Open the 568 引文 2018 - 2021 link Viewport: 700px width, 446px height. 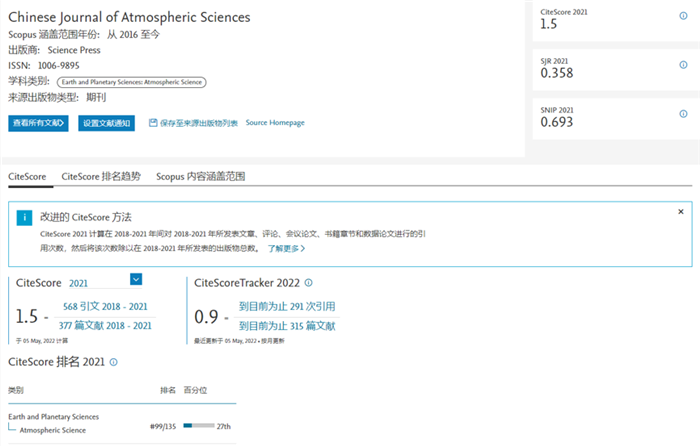(105, 306)
